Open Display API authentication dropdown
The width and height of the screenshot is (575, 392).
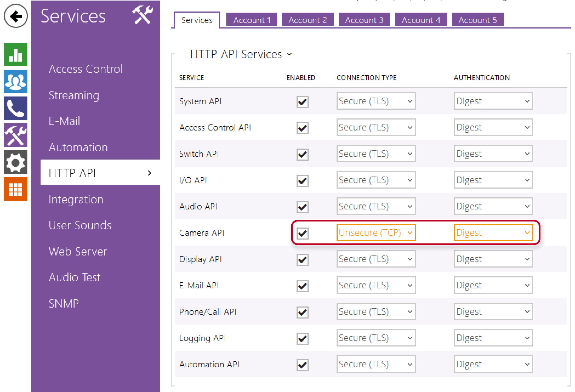pos(493,259)
